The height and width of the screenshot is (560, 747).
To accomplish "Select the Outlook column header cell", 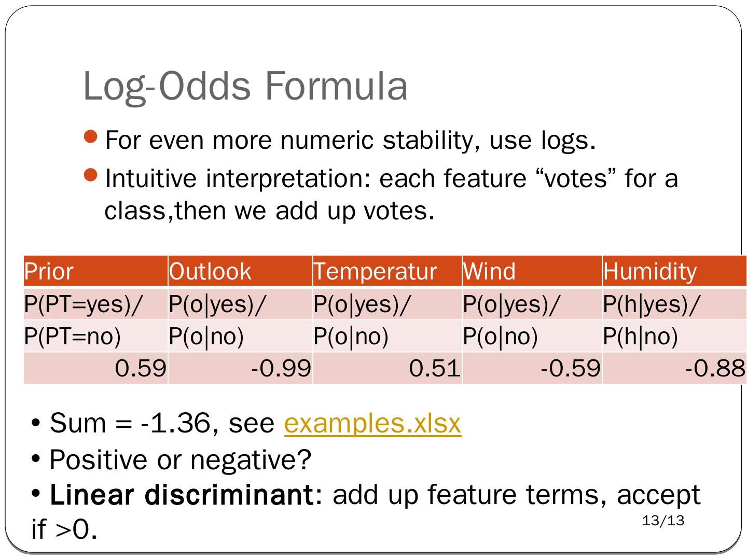I will click(240, 271).
